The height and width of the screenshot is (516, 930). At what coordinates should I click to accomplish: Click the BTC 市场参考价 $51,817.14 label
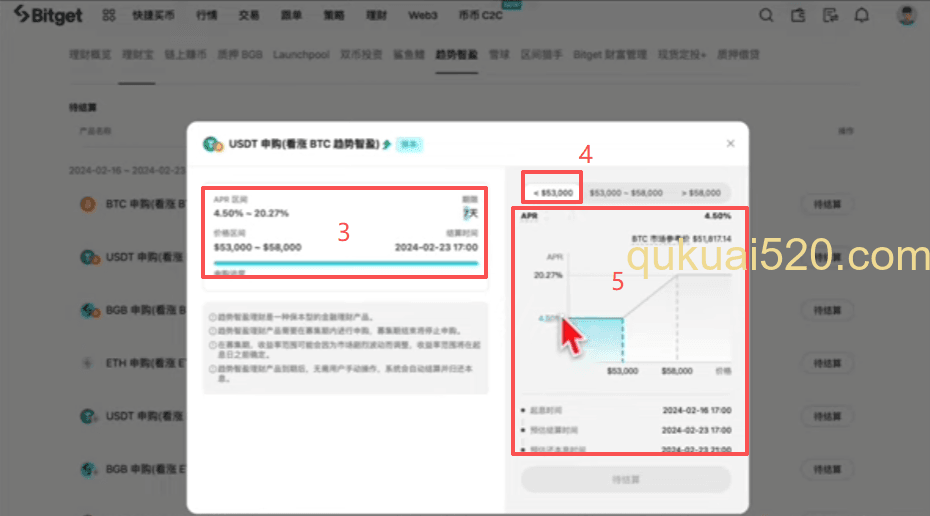click(x=681, y=238)
